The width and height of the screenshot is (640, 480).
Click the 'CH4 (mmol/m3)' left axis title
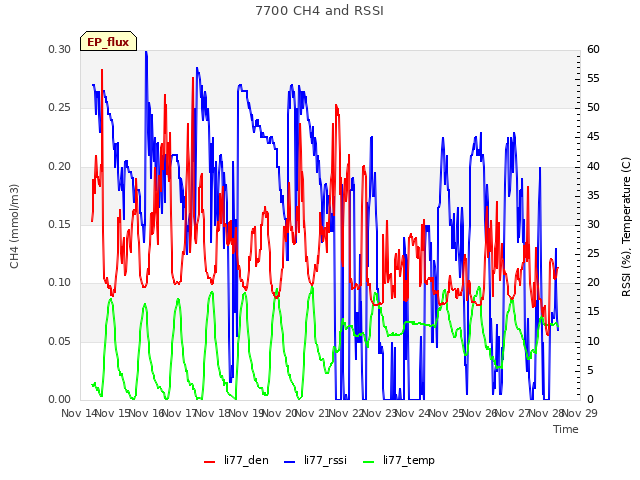14,226
